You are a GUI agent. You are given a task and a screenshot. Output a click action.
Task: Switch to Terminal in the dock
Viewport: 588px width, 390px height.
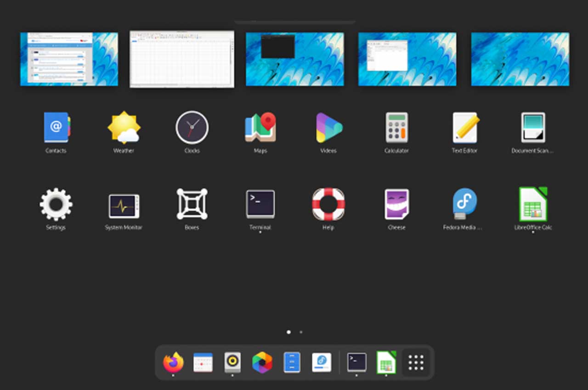point(357,362)
